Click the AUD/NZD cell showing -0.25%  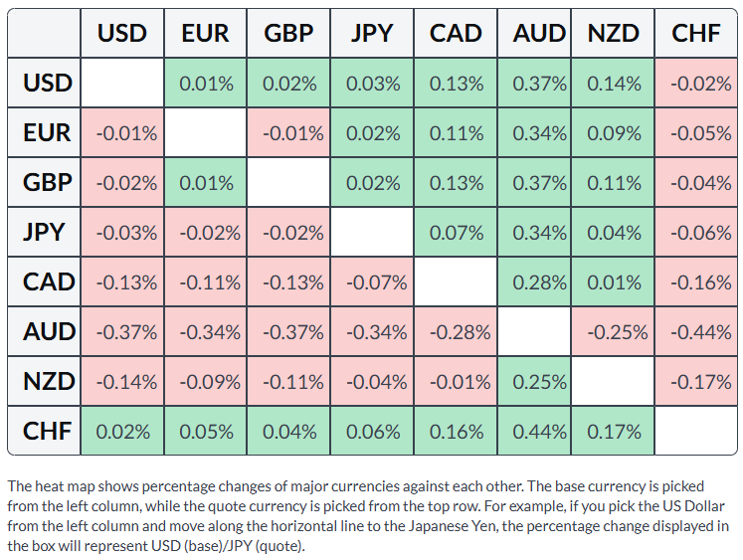(613, 331)
